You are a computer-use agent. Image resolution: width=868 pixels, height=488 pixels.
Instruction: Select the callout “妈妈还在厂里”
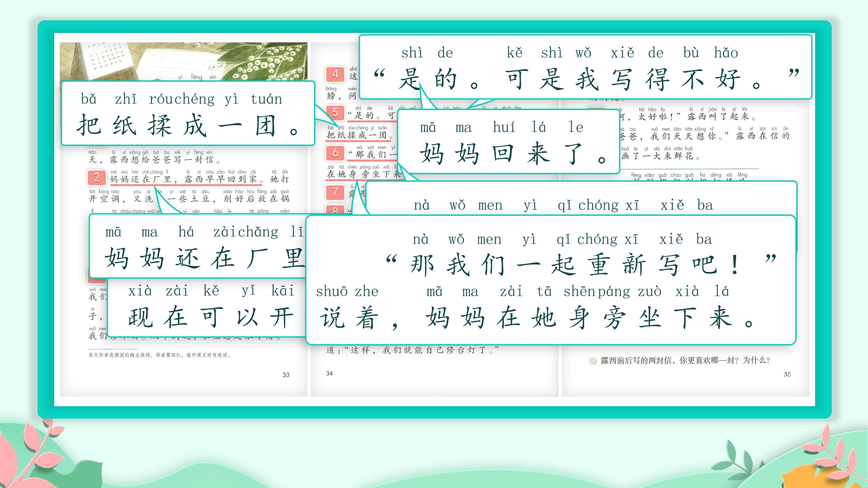coord(198,246)
